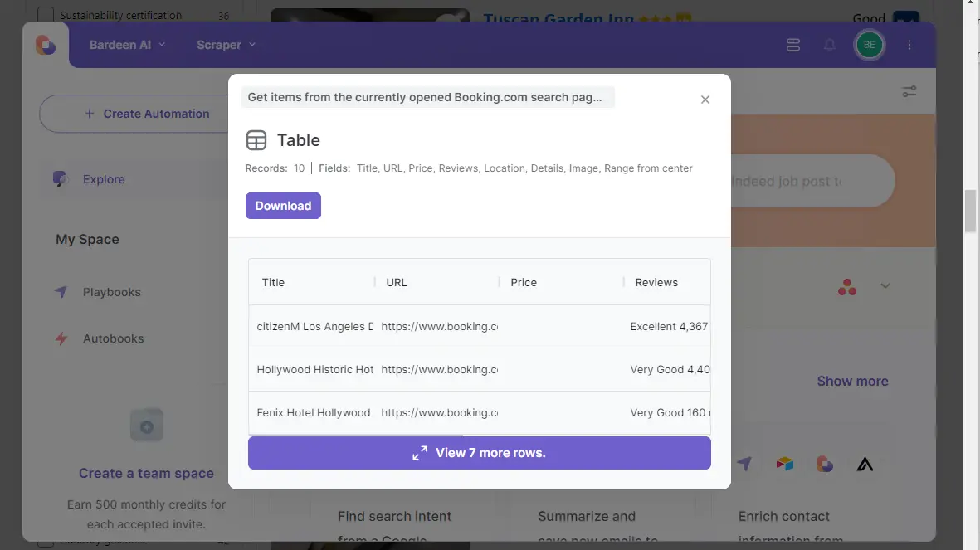Click the Get items from Booking.com command label

pyautogui.click(x=427, y=97)
